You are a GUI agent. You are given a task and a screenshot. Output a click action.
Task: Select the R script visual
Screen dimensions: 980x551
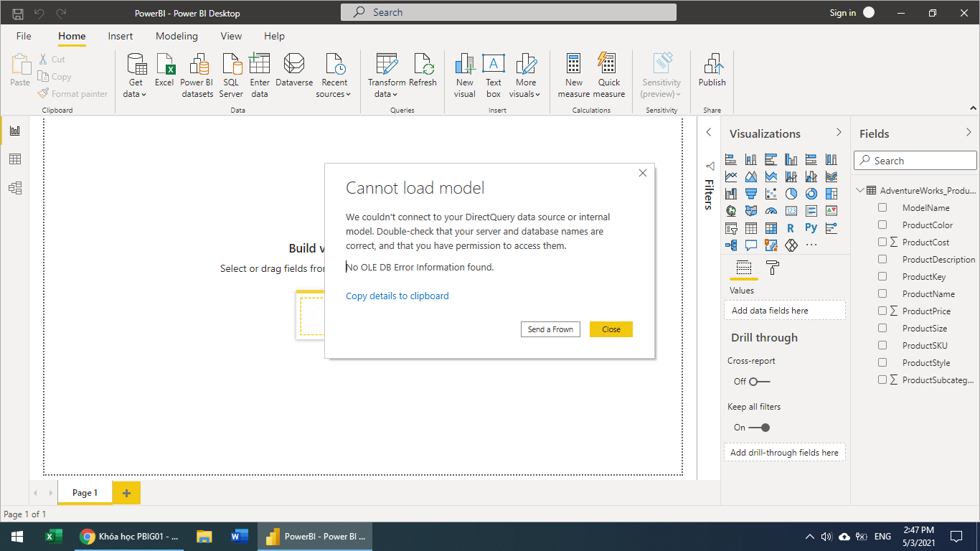[791, 228]
